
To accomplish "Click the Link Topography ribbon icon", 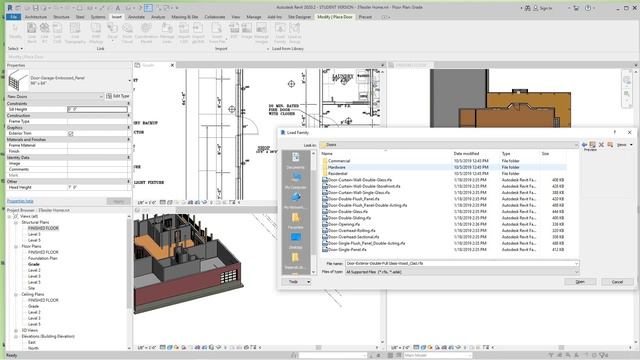I will [x=75, y=33].
